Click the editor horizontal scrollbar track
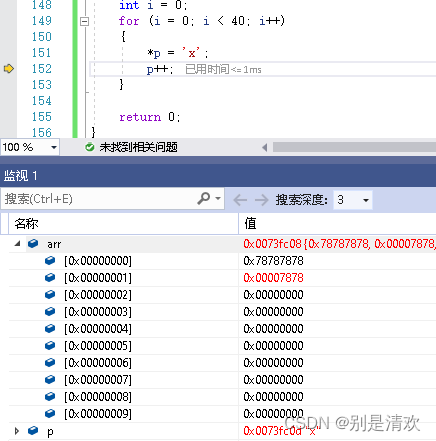The width and height of the screenshot is (436, 441). pyautogui.click(x=354, y=147)
